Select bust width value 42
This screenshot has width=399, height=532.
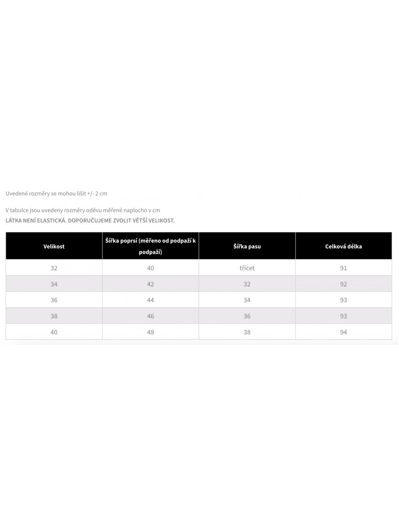(x=150, y=284)
